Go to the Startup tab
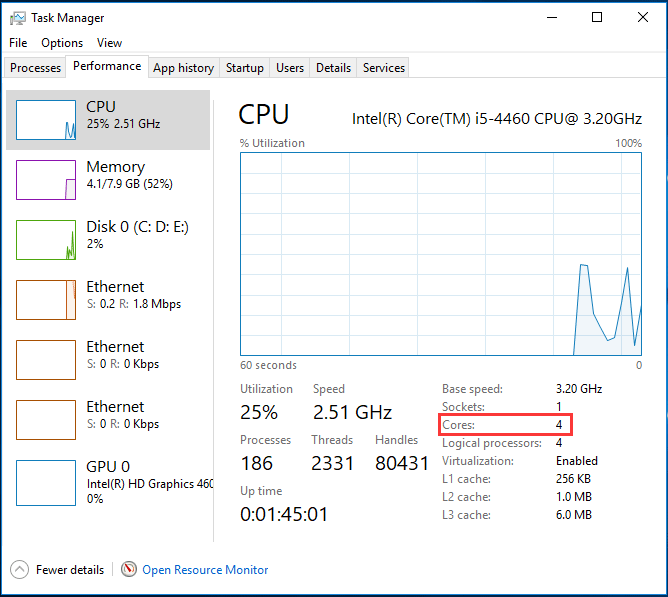Image resolution: width=668 pixels, height=597 pixels. click(244, 68)
